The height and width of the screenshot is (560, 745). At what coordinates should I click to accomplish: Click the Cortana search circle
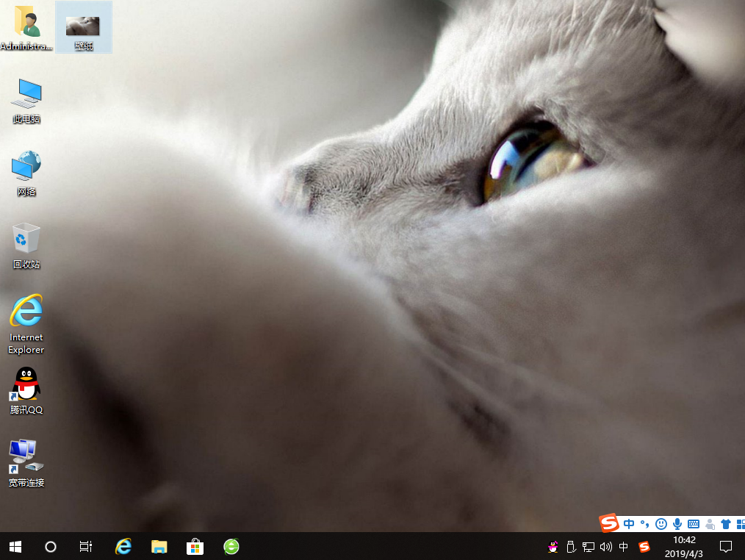[x=51, y=546]
